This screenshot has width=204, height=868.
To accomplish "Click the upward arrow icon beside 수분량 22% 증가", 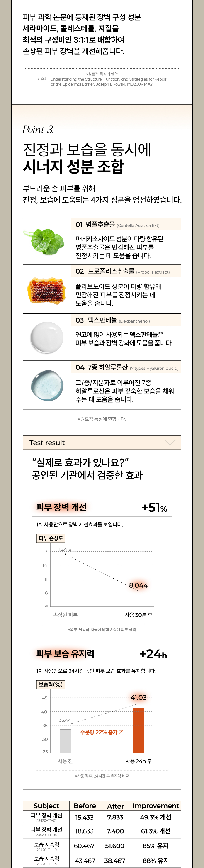I will click(x=121, y=732).
